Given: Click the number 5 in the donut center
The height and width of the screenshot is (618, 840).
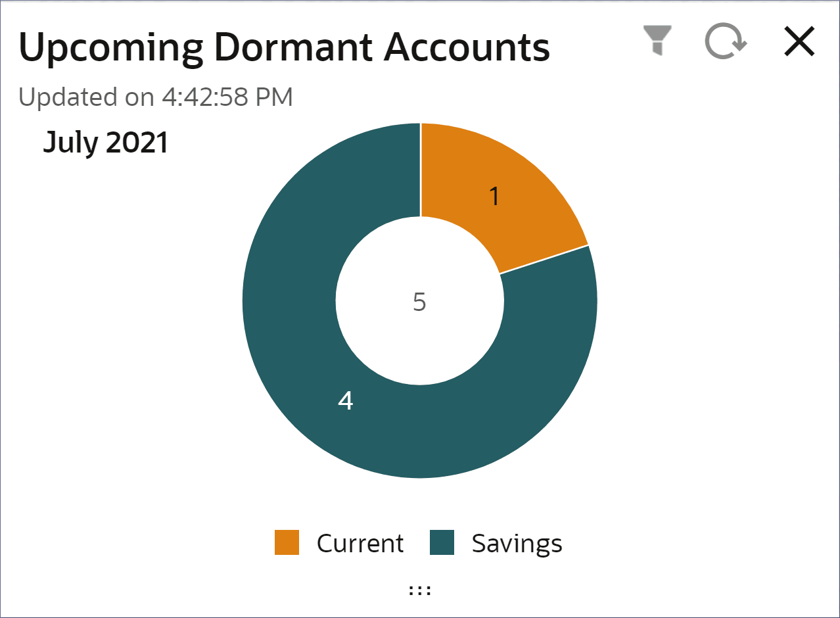Looking at the screenshot, I should [419, 301].
